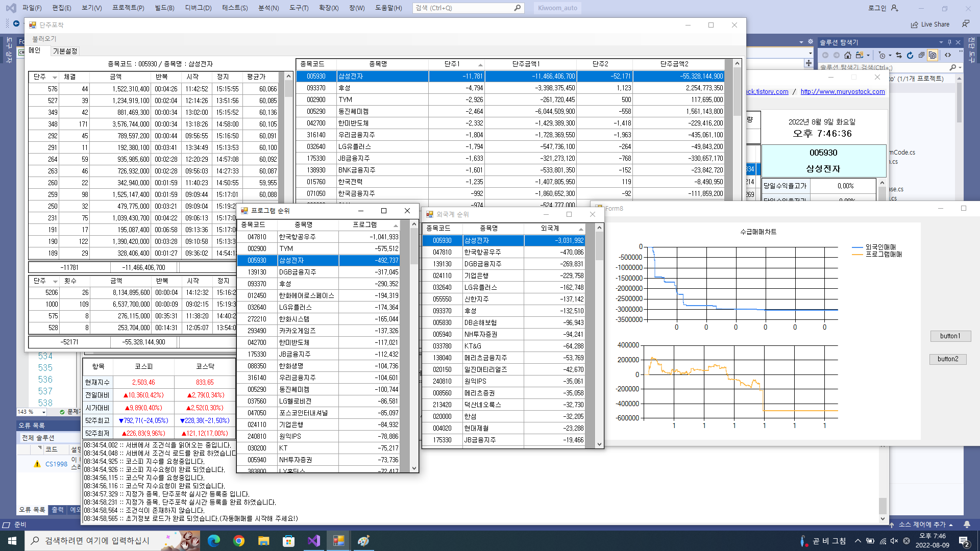Click the collapse all icon in Solution Explorer
This screenshot has width=980, height=551.
921,55
